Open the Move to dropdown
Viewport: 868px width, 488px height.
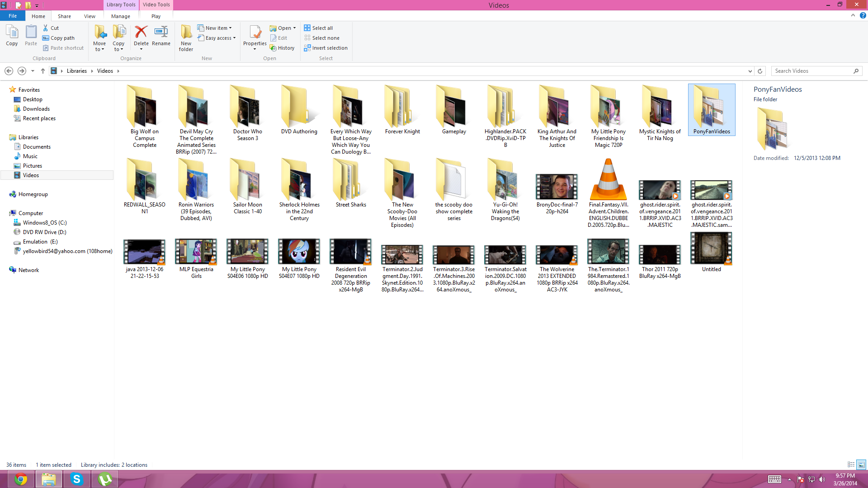coord(99,38)
